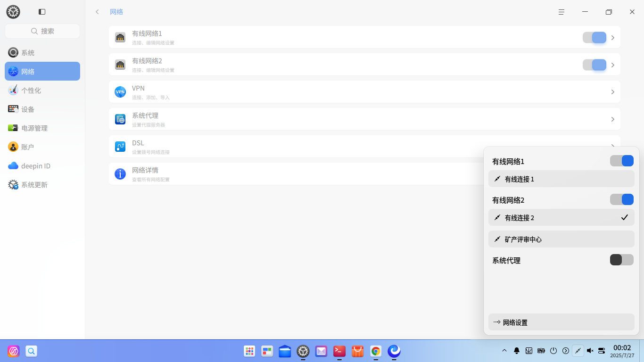Open the power button icon in the tray
The height and width of the screenshot is (362, 644).
553,351
